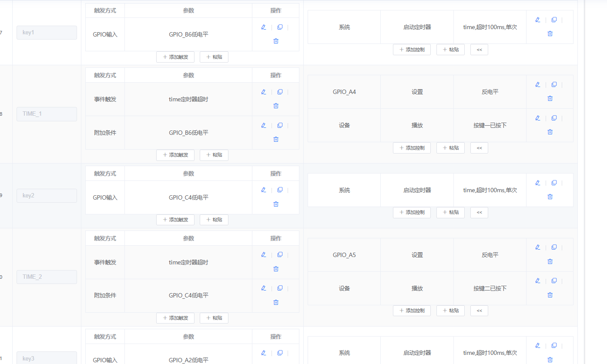Delete the time定时器超时 trigger in TIME_2

[x=275, y=268]
